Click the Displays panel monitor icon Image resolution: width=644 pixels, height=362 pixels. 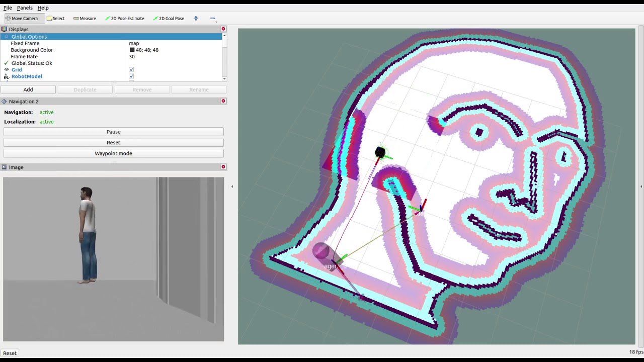tap(4, 29)
